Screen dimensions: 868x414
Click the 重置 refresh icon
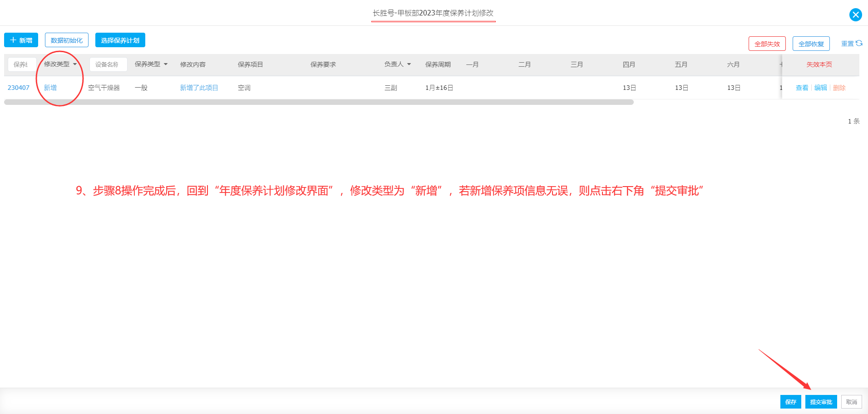[859, 43]
